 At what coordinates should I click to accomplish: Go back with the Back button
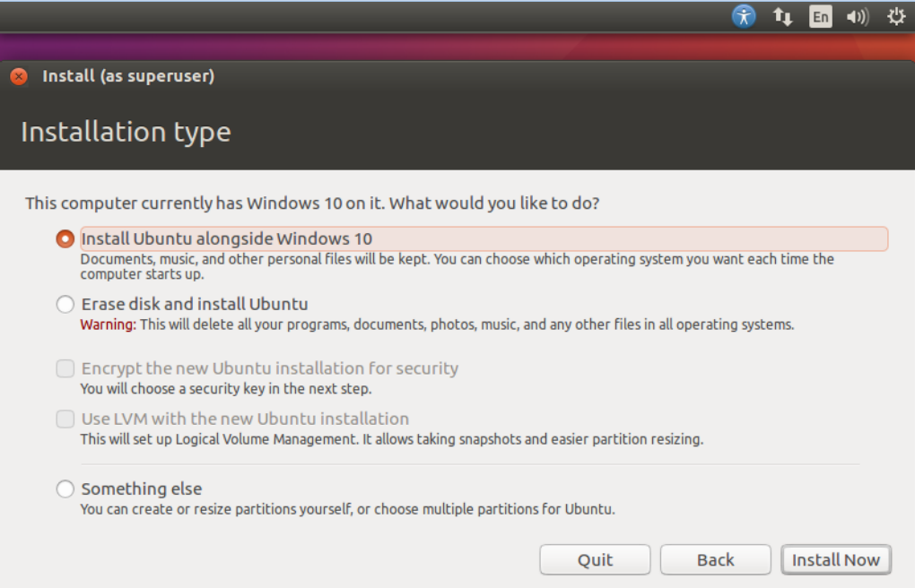click(716, 560)
